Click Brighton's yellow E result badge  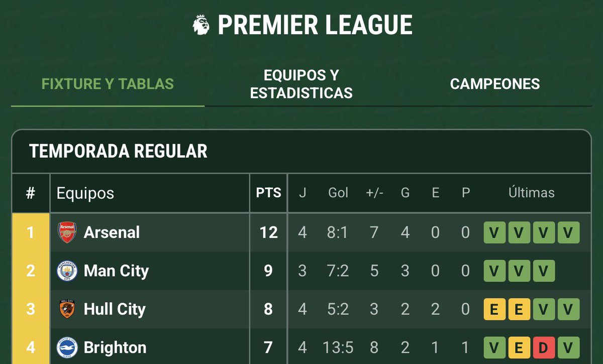click(519, 347)
